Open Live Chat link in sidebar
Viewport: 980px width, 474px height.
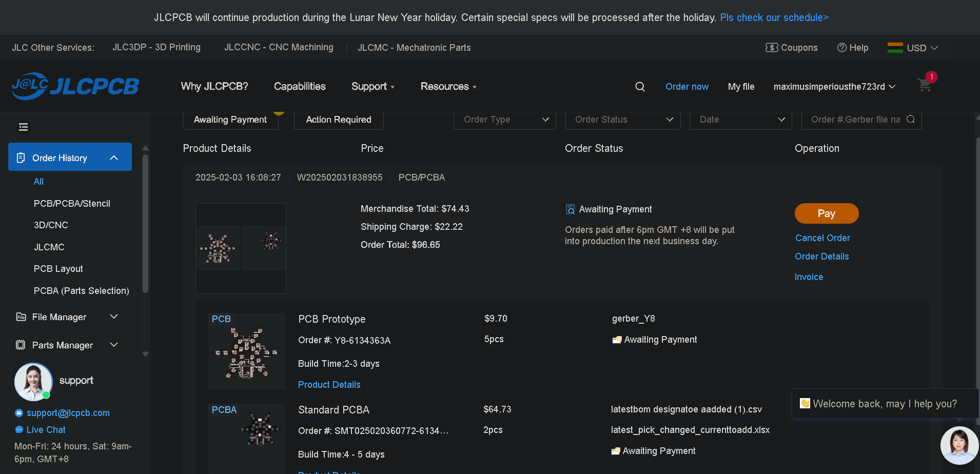click(46, 430)
